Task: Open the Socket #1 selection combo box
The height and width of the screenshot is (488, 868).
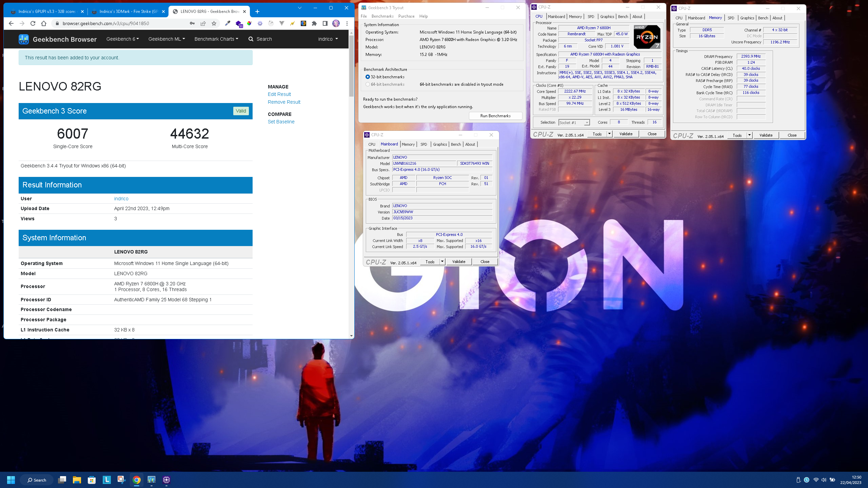Action: point(574,122)
